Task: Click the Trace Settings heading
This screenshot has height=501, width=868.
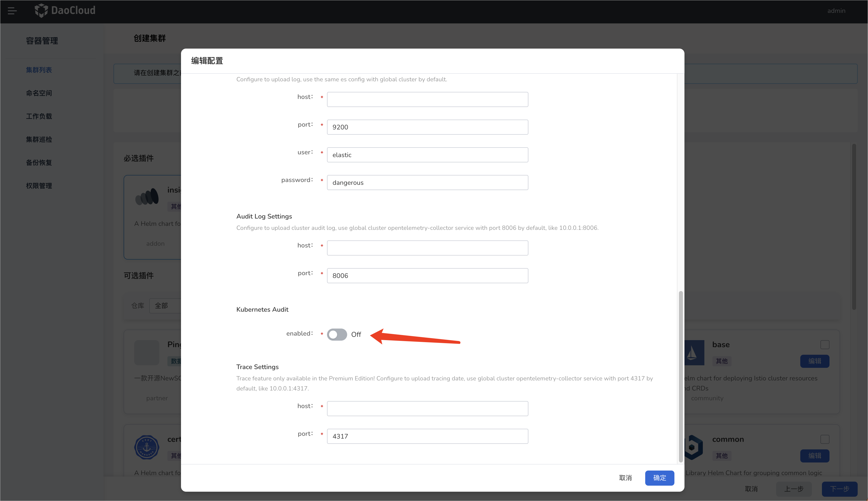Action: (x=257, y=367)
